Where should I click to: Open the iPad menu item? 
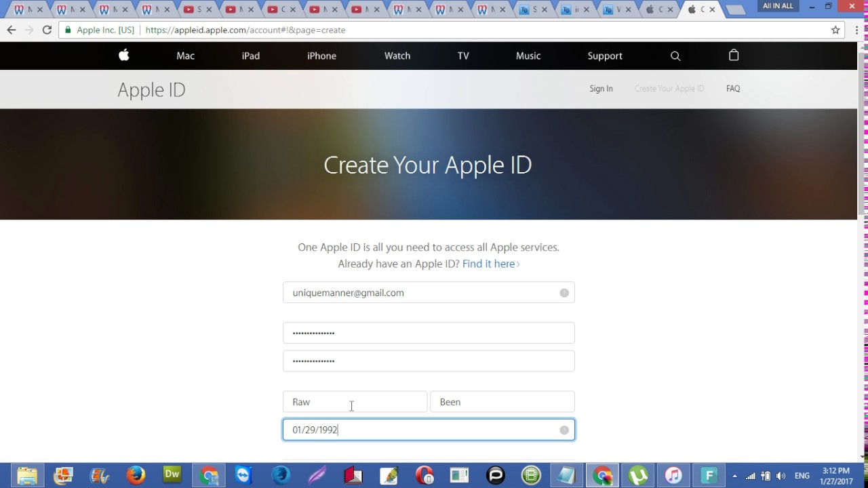coord(251,56)
